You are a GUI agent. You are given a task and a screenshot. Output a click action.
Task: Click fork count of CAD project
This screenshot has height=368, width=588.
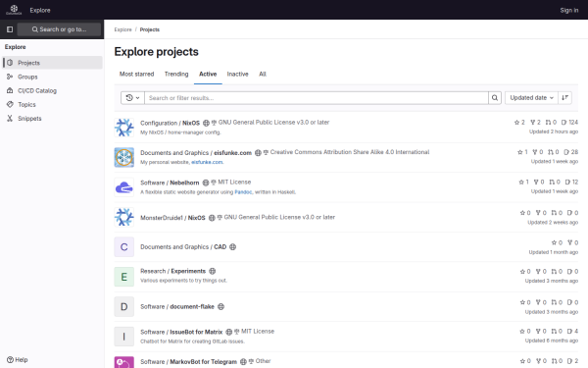pos(572,243)
